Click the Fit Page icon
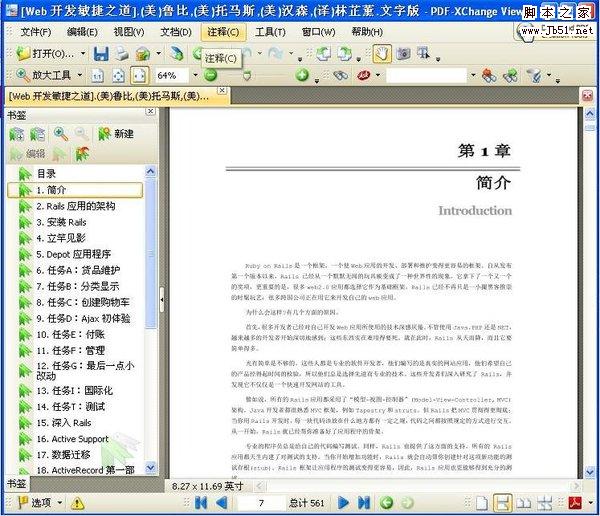The image size is (600, 516). point(118,76)
